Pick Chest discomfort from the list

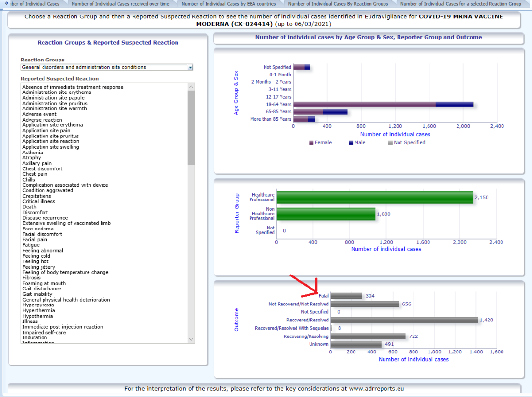[x=43, y=169]
